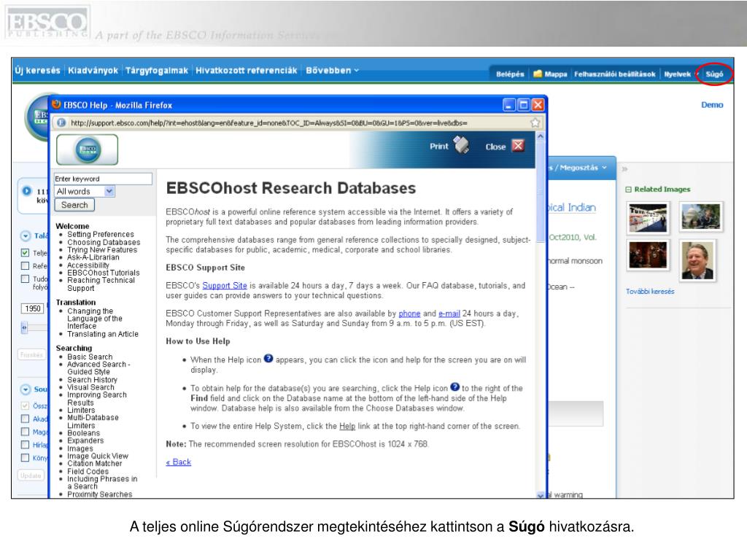Click the bookmark star icon in address bar
The height and width of the screenshot is (560, 747).
pyautogui.click(x=535, y=122)
